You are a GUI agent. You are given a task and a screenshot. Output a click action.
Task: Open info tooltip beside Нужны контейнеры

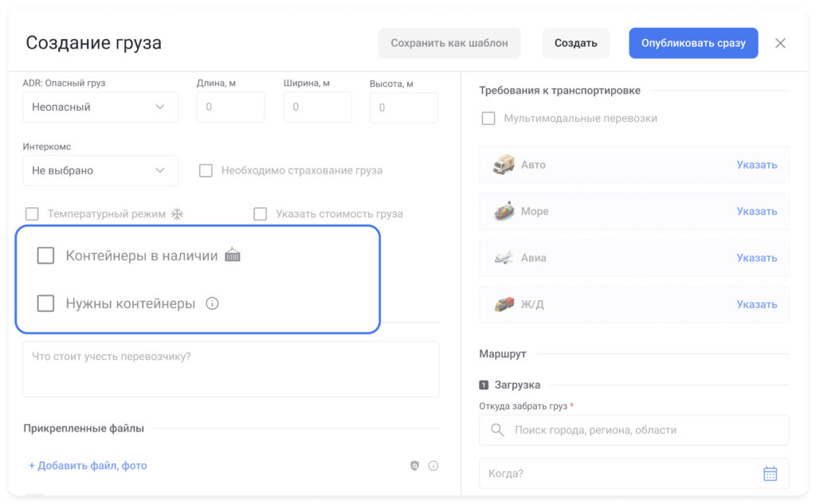click(x=212, y=303)
